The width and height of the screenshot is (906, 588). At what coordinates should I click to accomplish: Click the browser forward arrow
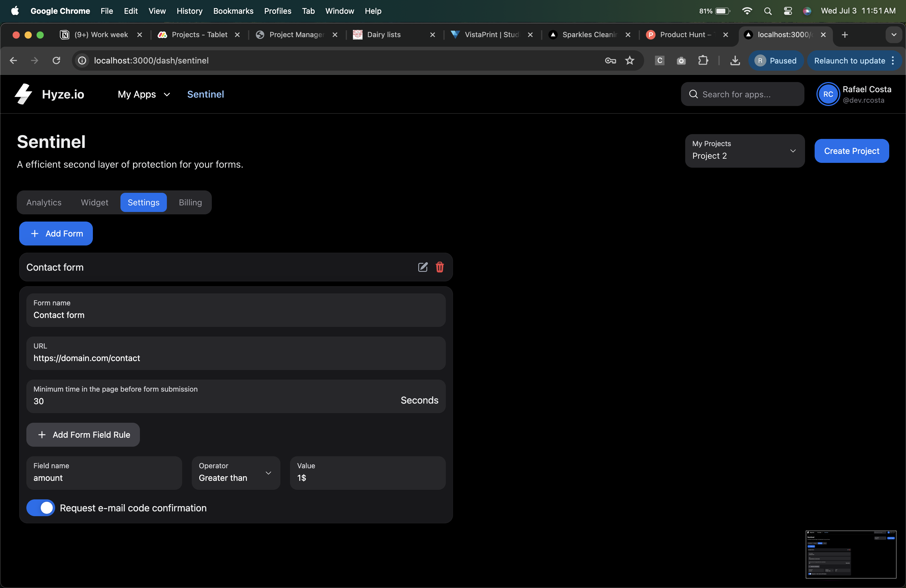click(x=35, y=60)
